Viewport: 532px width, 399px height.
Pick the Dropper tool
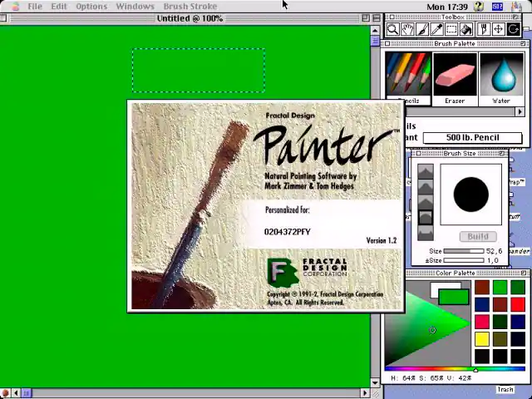click(437, 29)
